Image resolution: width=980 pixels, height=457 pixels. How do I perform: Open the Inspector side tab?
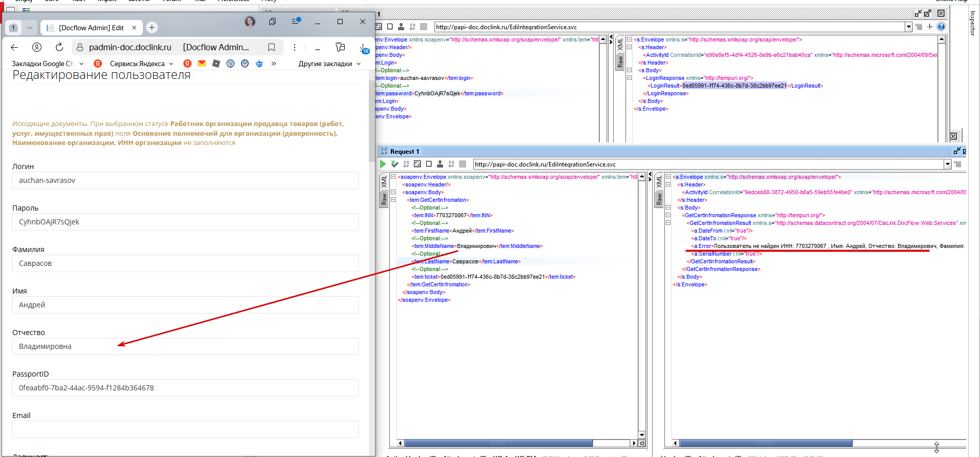(x=972, y=24)
